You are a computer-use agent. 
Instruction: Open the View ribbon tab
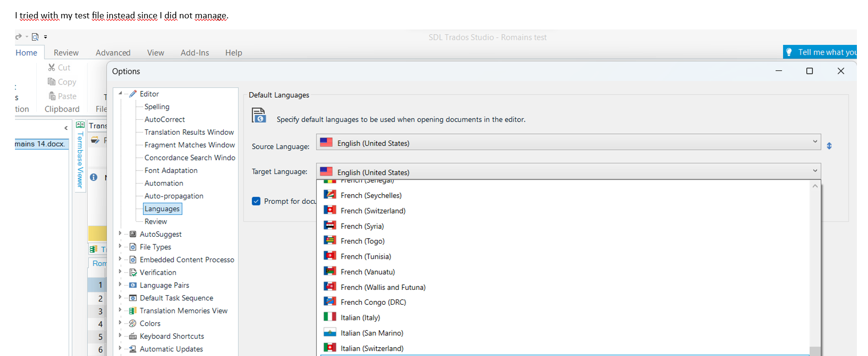click(x=156, y=53)
